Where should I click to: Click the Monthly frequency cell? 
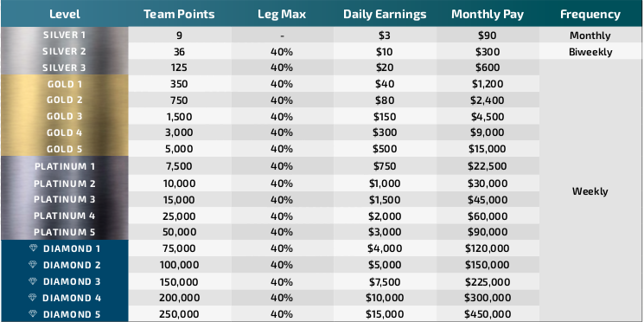591,35
